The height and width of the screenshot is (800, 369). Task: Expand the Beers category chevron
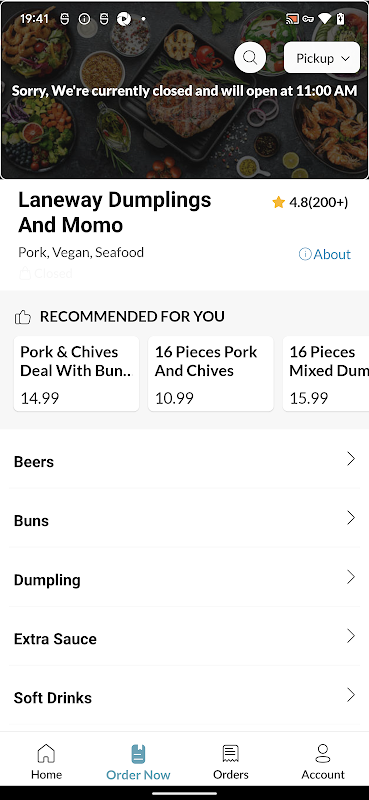(x=351, y=459)
